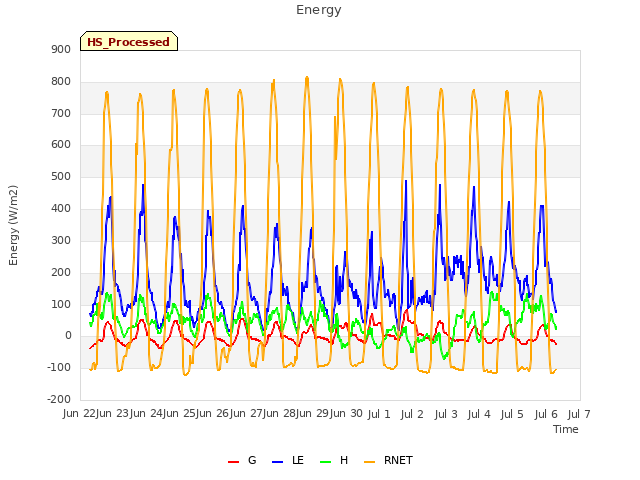The image size is (640, 480).
Task: Click the 300 y-axis tick value
Action: coord(61,240)
